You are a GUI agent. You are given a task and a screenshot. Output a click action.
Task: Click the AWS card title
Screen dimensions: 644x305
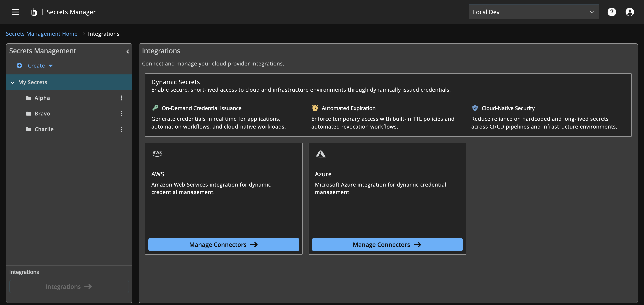click(157, 174)
